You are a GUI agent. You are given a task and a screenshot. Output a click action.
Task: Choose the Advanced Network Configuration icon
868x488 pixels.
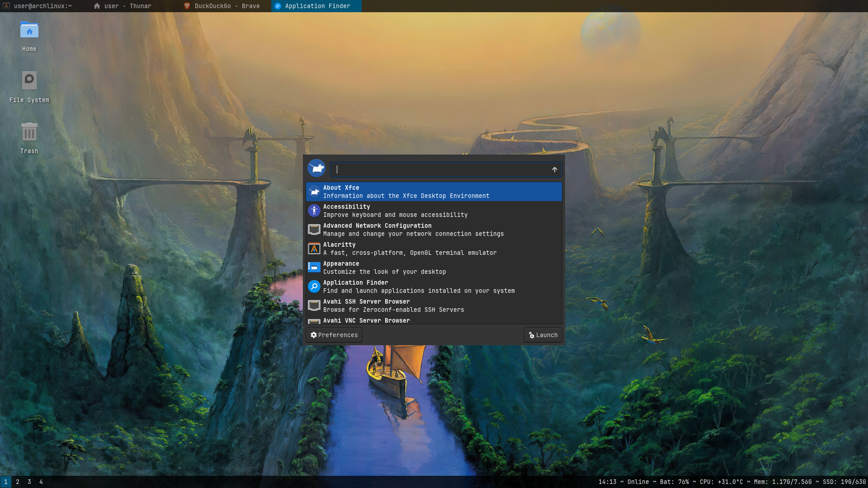click(x=314, y=230)
